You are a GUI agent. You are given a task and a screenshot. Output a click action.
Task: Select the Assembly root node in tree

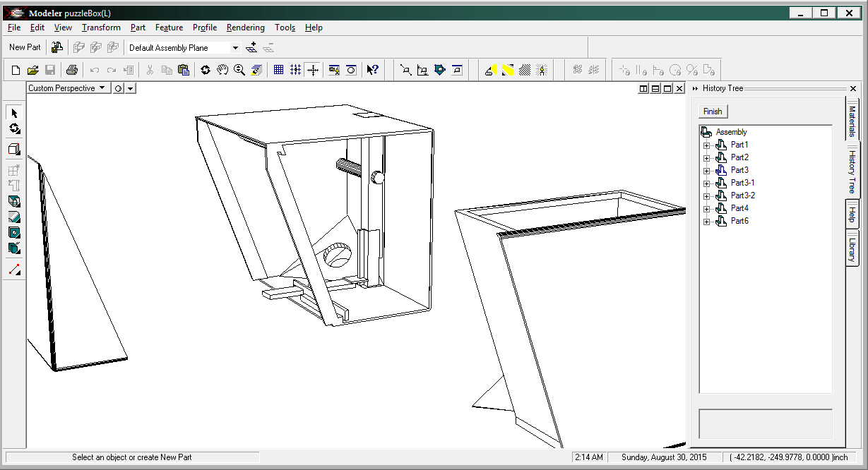pyautogui.click(x=731, y=132)
